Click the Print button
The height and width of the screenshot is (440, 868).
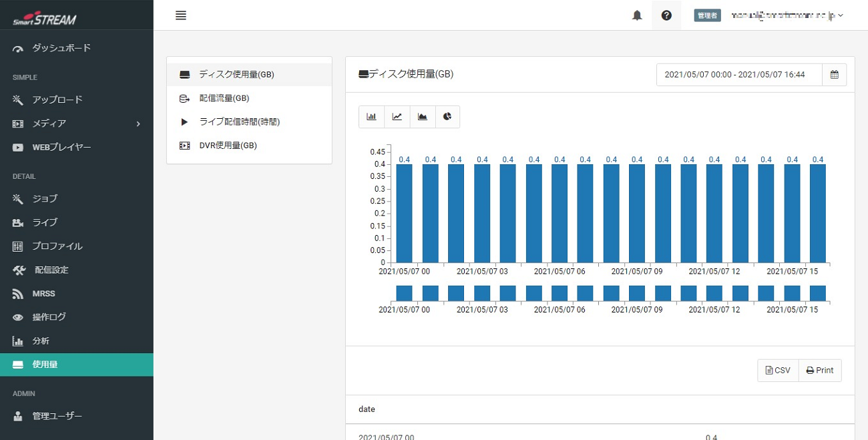pyautogui.click(x=820, y=371)
